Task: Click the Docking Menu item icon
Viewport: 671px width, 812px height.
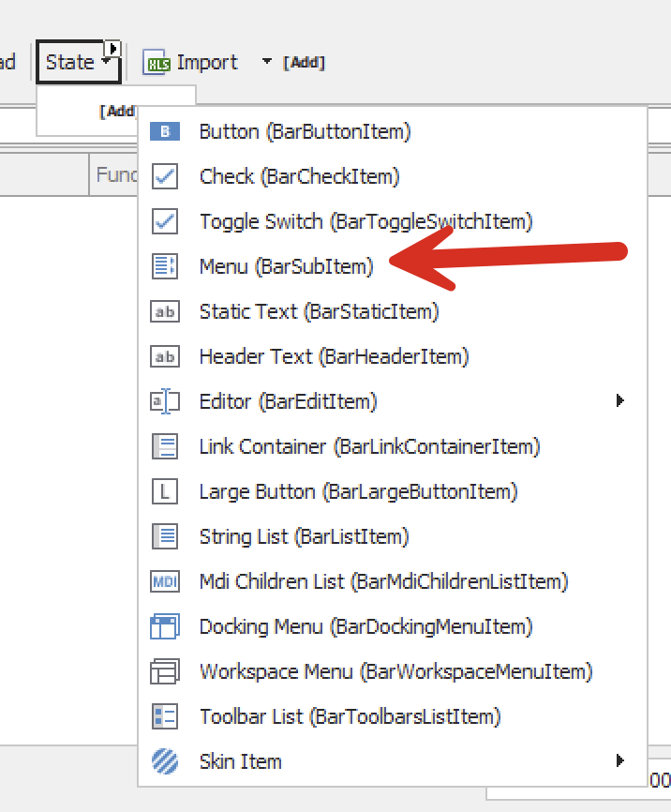Action: (165, 627)
